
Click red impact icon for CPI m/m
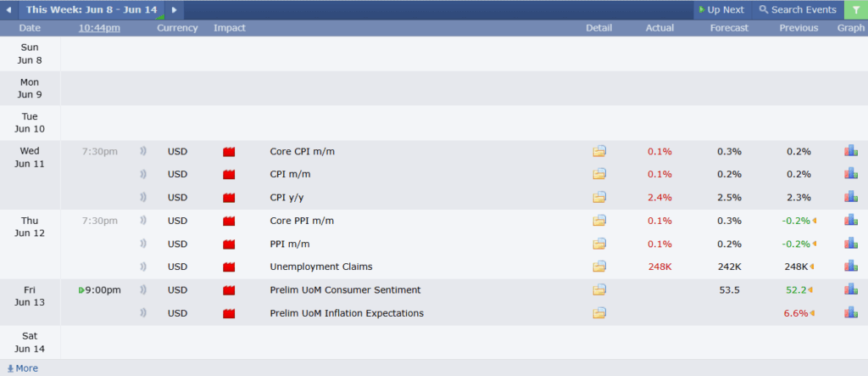(229, 175)
